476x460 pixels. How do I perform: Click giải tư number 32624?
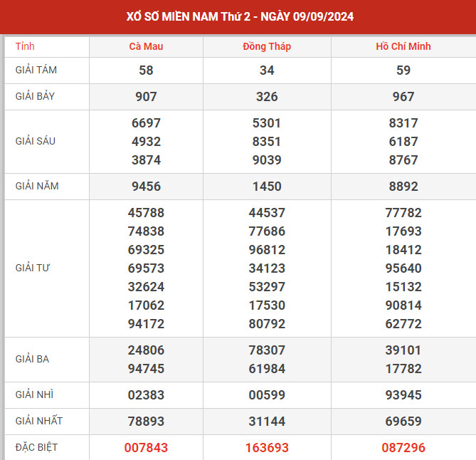click(x=146, y=287)
